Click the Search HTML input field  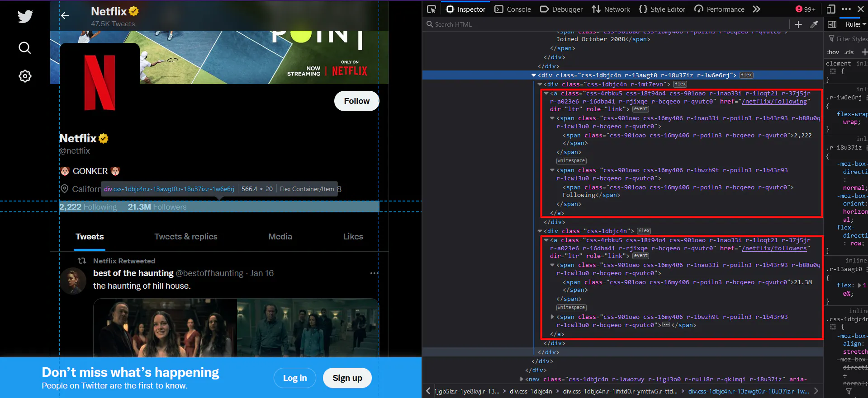tap(606, 24)
